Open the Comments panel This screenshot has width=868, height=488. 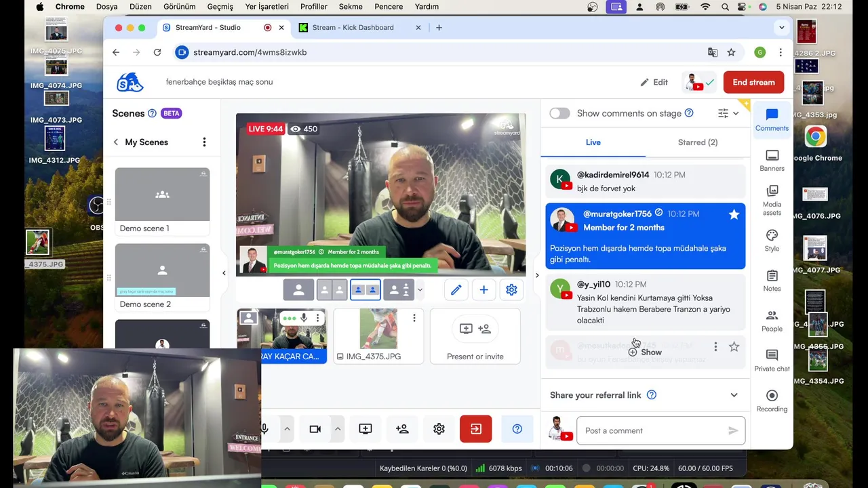772,120
